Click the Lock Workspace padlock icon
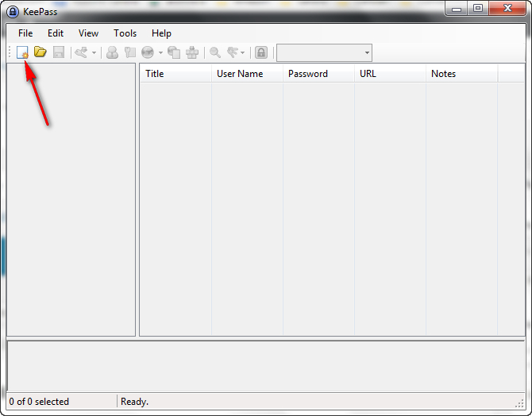This screenshot has height=416, width=532. coord(260,52)
